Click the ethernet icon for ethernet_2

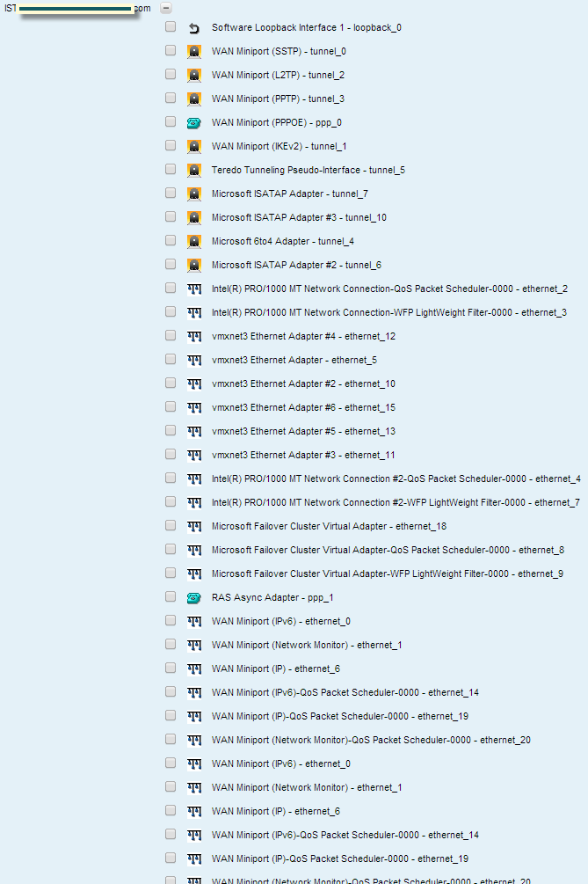click(x=194, y=289)
